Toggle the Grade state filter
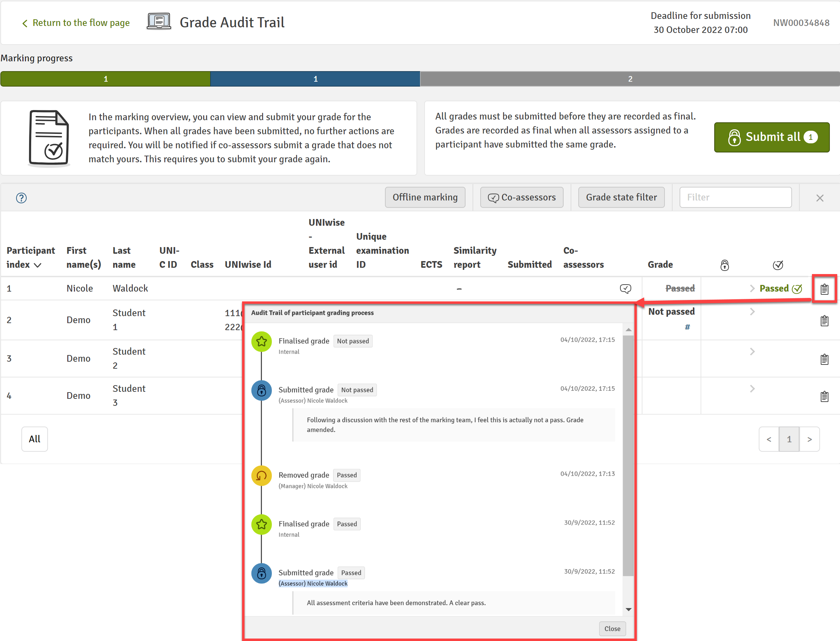This screenshot has width=840, height=641. 621,197
